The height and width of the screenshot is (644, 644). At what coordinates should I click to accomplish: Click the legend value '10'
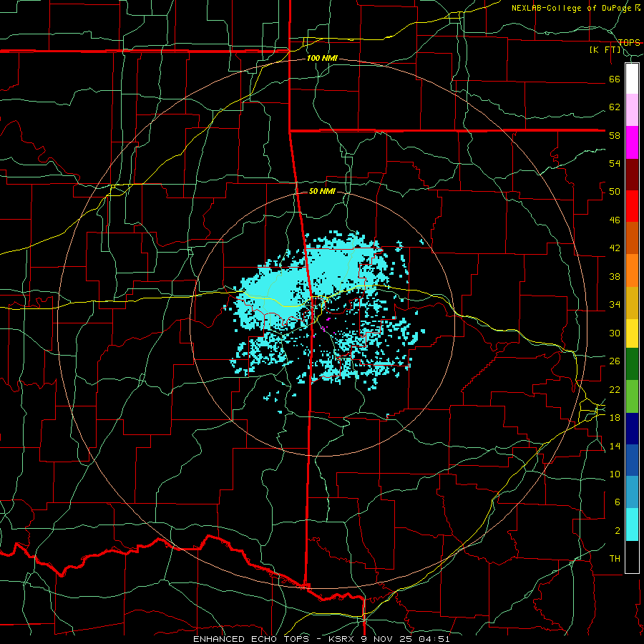(x=615, y=474)
